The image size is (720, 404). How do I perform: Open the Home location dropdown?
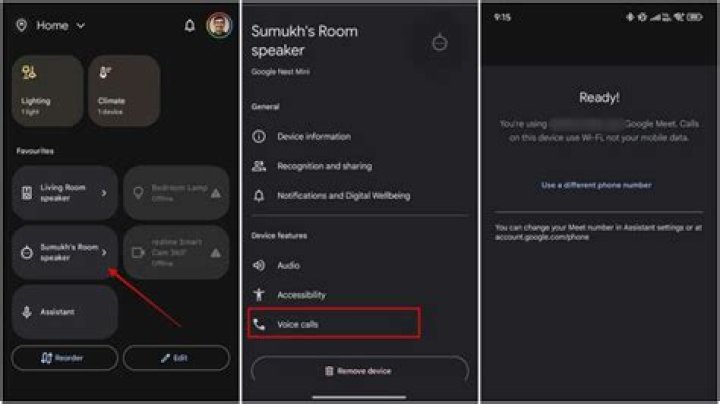tap(61, 25)
